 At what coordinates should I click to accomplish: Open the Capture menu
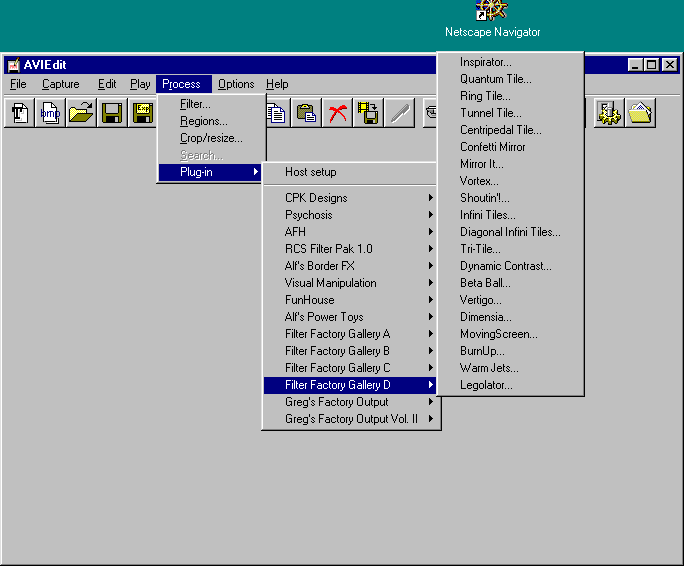(x=61, y=84)
